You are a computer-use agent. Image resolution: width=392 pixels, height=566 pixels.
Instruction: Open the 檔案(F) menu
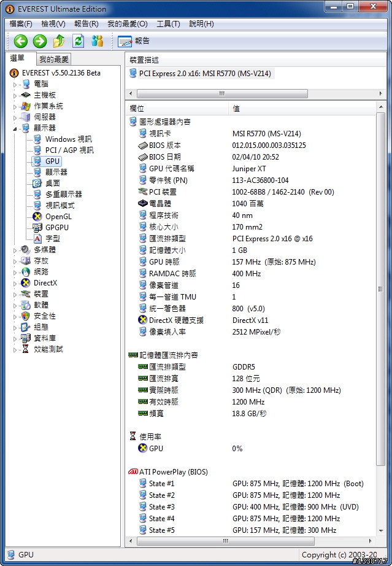click(21, 24)
